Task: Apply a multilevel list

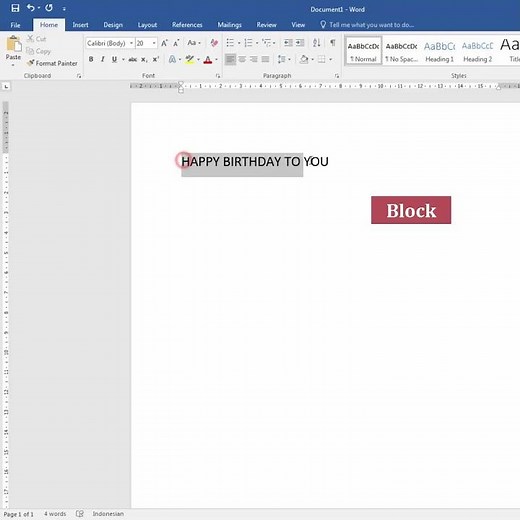Action: pyautogui.click(x=266, y=43)
